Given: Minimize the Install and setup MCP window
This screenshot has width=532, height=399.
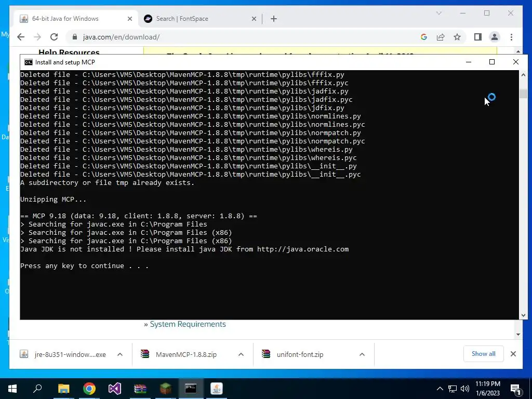Looking at the screenshot, I should pyautogui.click(x=469, y=62).
